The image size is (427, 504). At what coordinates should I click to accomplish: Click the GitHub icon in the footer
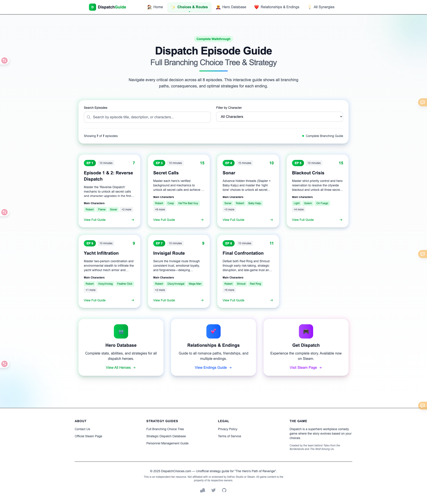coord(224,490)
